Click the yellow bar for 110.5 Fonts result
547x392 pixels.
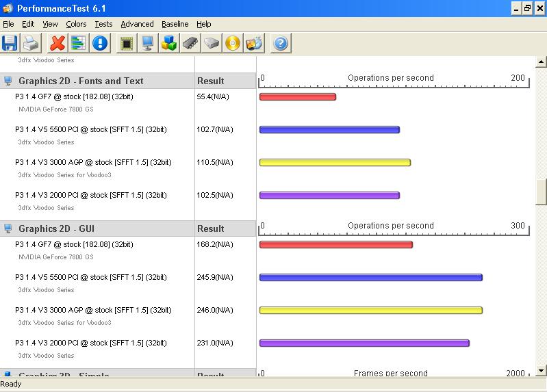[x=335, y=163]
